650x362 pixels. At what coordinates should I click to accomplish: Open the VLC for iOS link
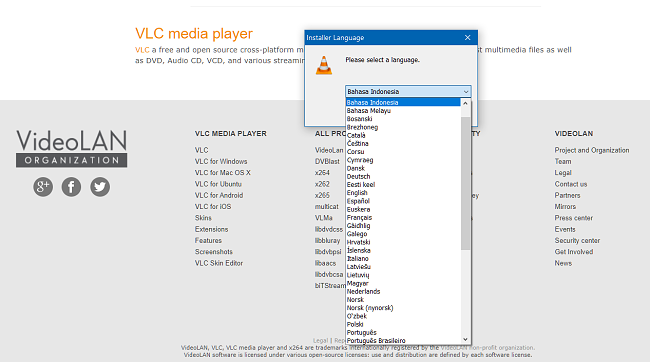click(x=213, y=207)
